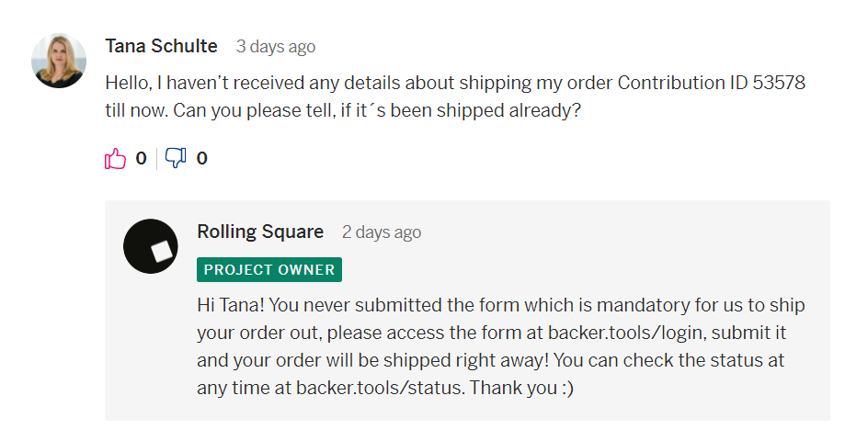The height and width of the screenshot is (441, 868).
Task: Click Contribution ID 53578 in the comment
Action: [x=712, y=83]
